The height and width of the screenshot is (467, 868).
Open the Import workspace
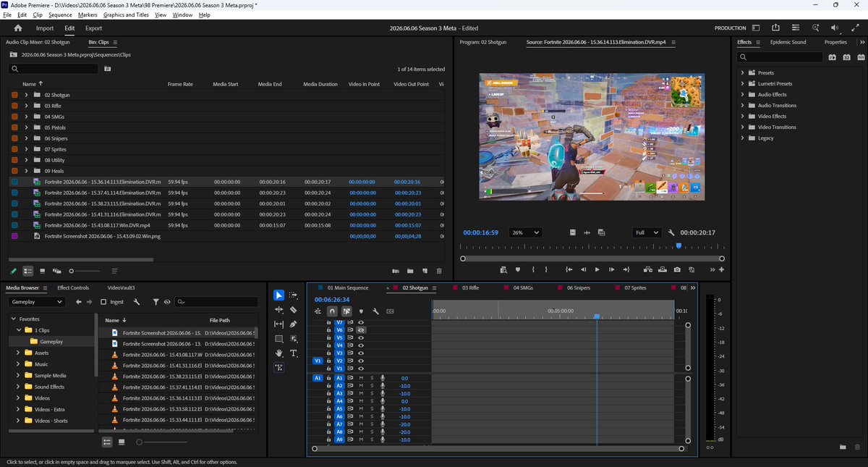click(45, 28)
